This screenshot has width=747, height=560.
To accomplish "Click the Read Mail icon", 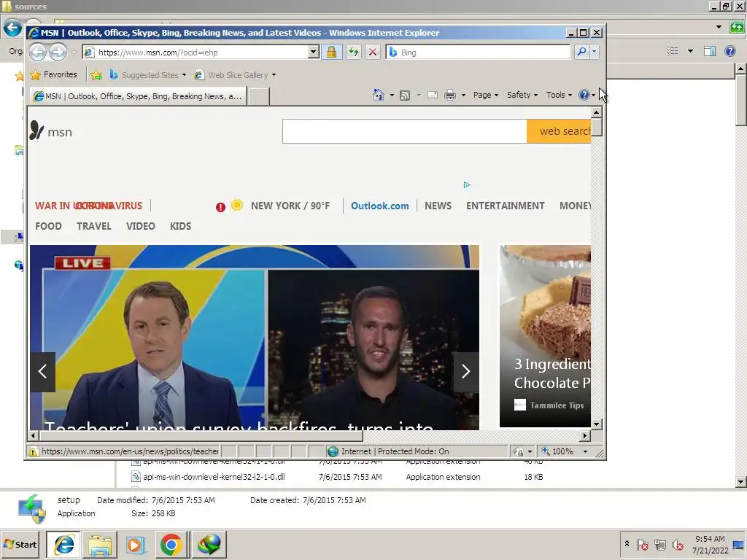I will click(433, 95).
